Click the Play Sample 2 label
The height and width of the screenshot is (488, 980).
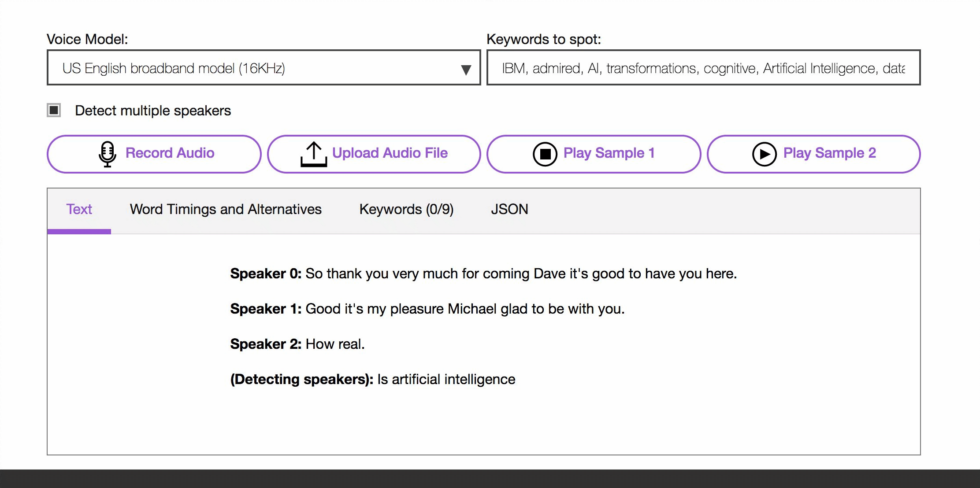point(829,153)
